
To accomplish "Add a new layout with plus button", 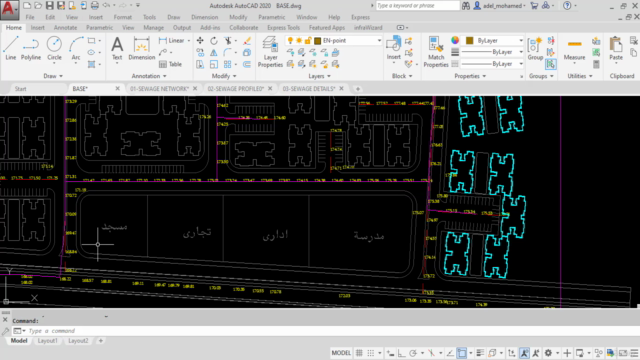I will coord(100,341).
